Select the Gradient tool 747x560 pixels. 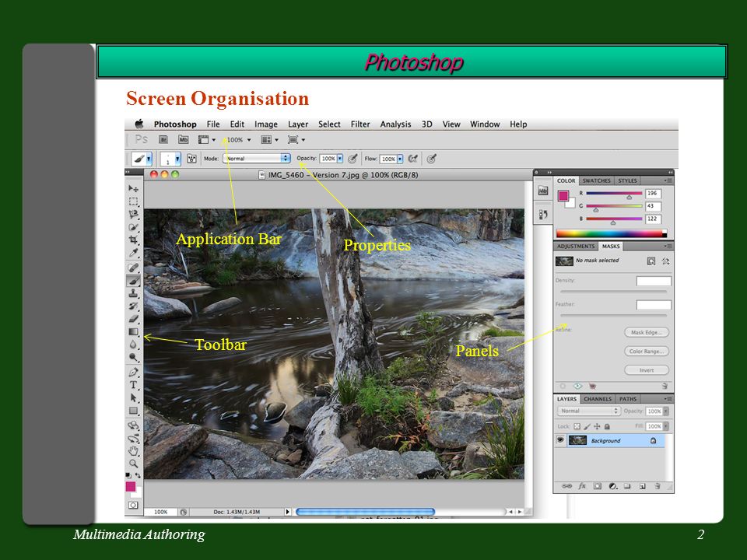pos(133,331)
